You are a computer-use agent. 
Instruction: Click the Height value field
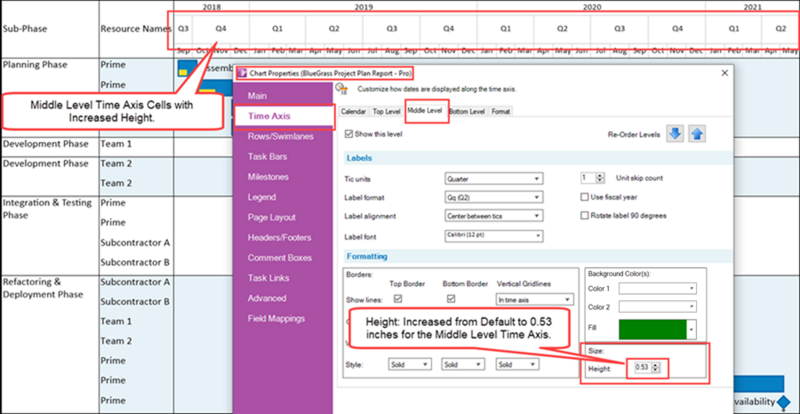coord(643,367)
